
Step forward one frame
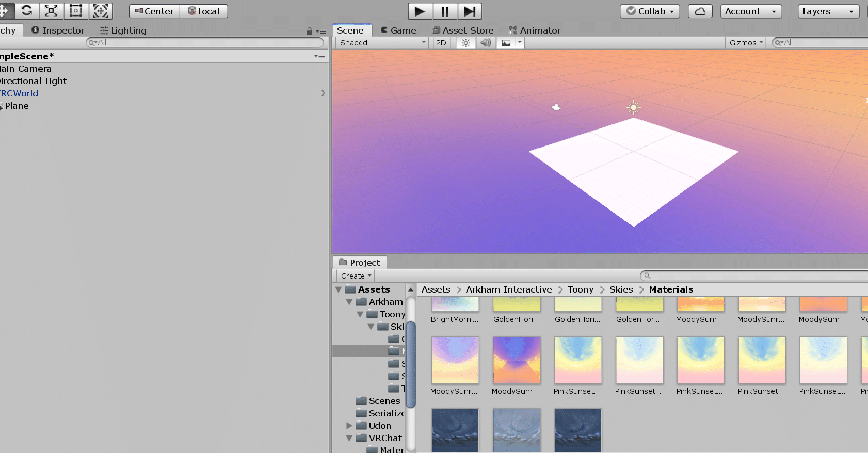tap(470, 11)
